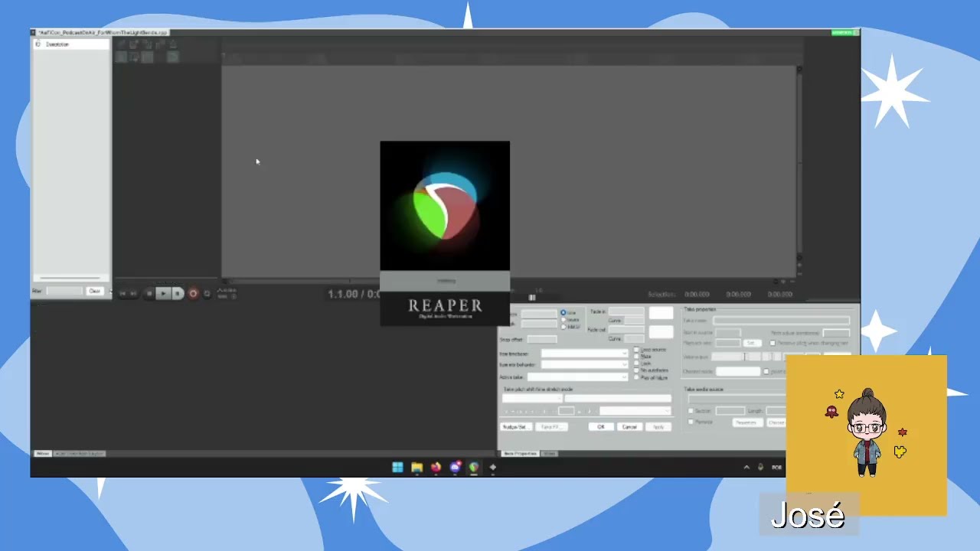Click the Snap offset field

click(x=542, y=339)
